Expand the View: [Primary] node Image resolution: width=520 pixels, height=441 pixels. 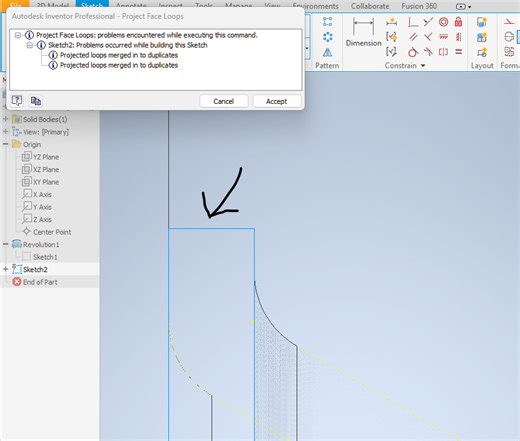[x=5, y=132]
